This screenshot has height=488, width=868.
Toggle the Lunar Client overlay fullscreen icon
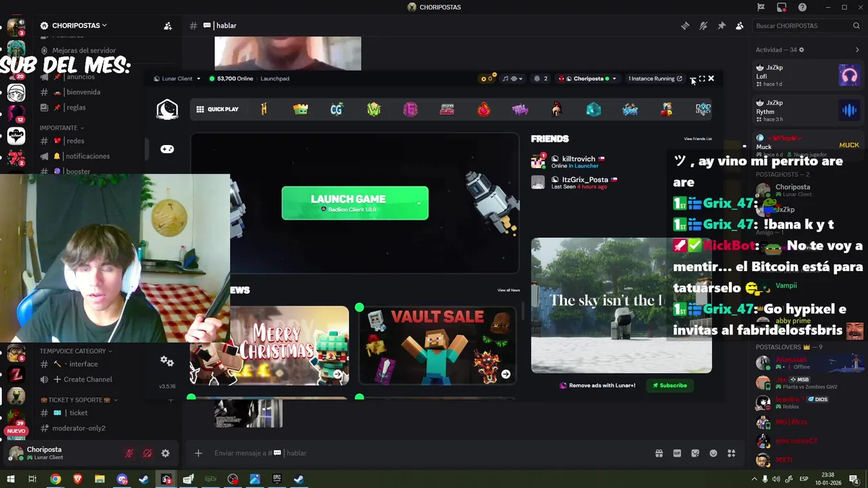[702, 79]
